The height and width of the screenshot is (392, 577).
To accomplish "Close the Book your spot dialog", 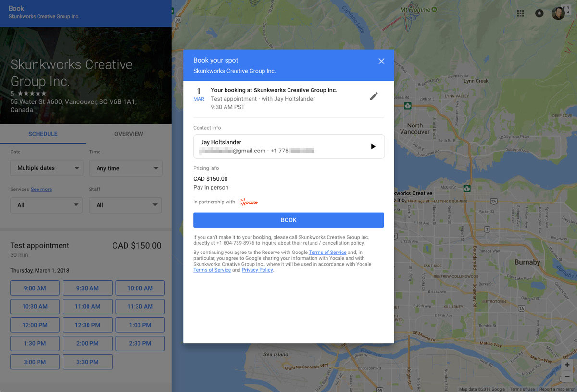I will [381, 61].
